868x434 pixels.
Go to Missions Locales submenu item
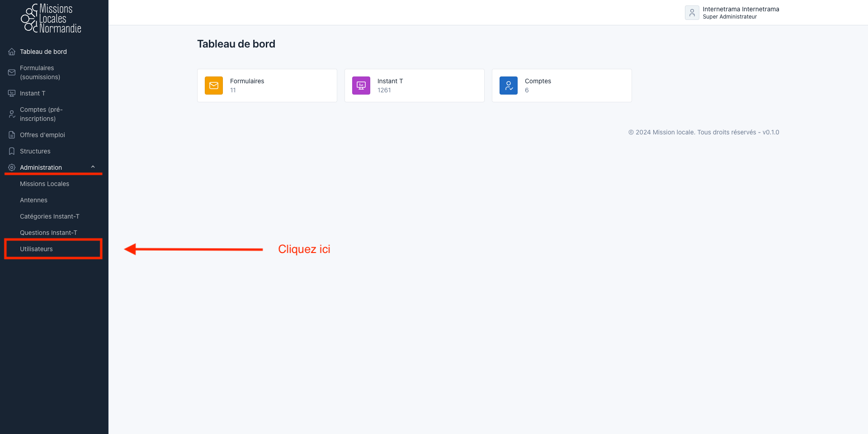coord(44,184)
